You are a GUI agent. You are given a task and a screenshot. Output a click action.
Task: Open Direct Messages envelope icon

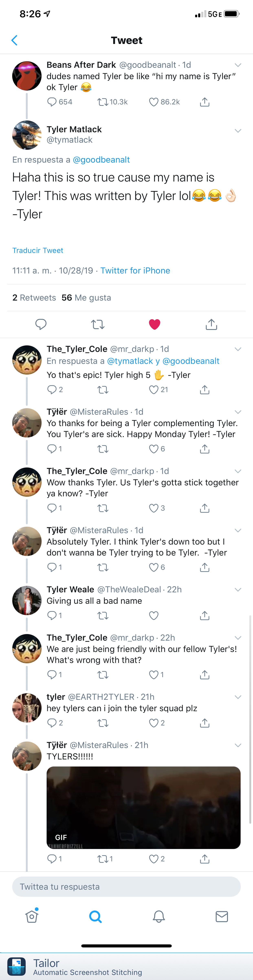[221, 917]
